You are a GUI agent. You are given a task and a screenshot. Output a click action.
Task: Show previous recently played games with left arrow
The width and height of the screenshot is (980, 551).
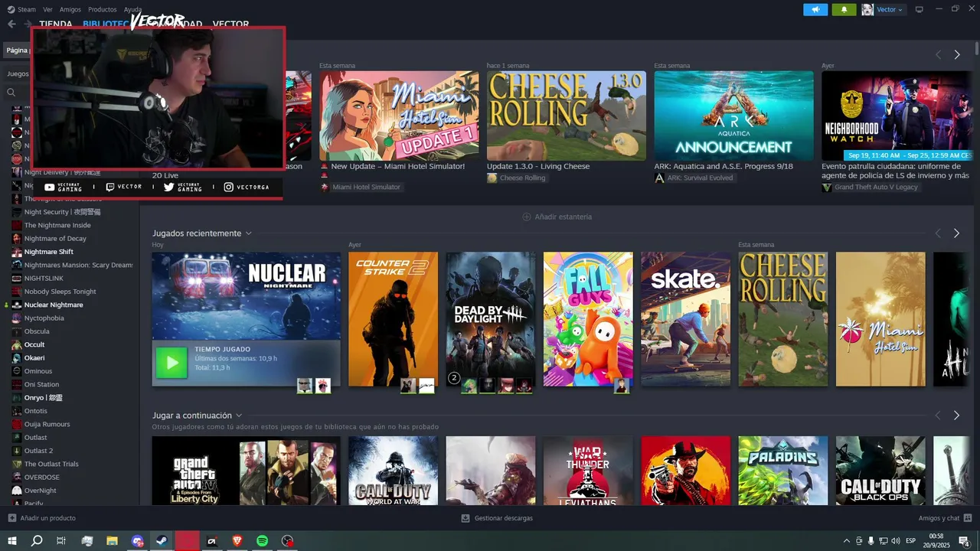[x=938, y=233]
